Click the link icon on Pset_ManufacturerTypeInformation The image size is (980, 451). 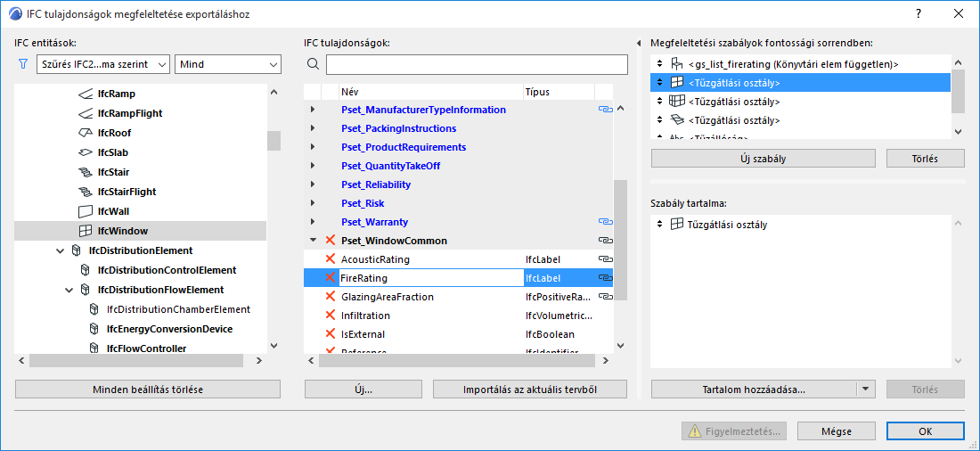[x=604, y=110]
